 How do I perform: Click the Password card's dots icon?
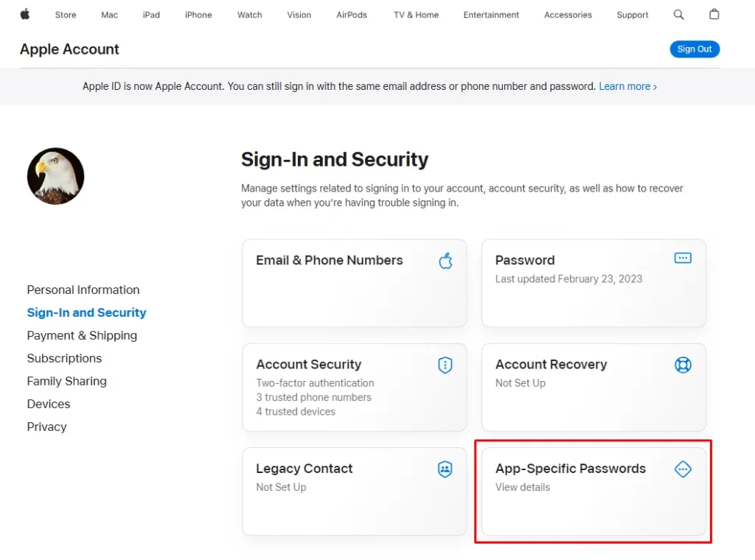[x=683, y=259]
